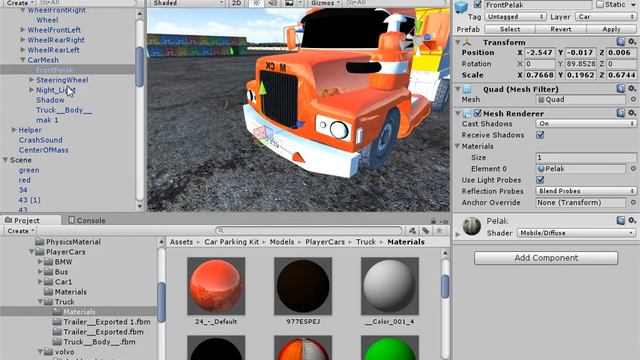Select the 24_-_Default material thumbnail

tap(216, 286)
